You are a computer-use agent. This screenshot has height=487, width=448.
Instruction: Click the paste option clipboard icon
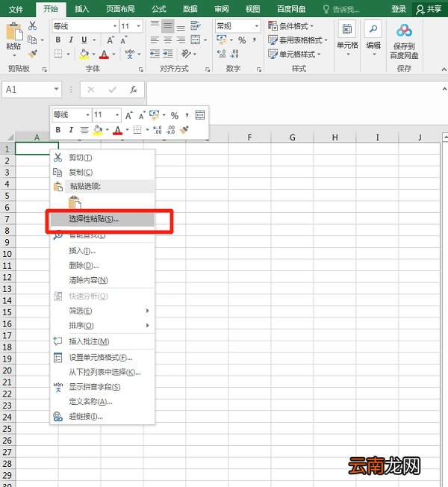[75, 202]
